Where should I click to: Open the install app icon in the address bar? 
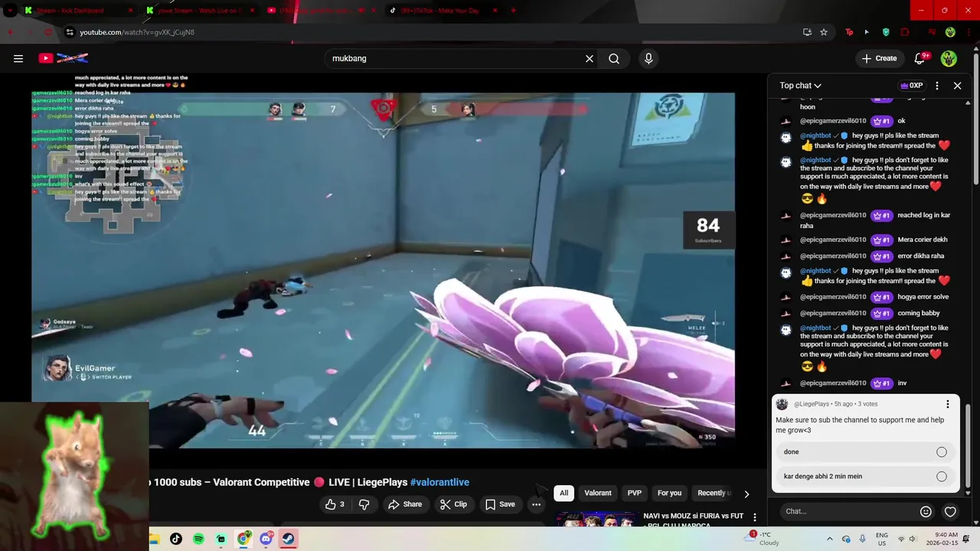pyautogui.click(x=807, y=32)
